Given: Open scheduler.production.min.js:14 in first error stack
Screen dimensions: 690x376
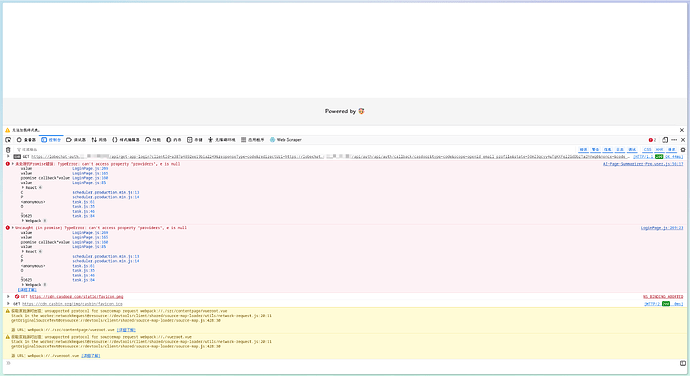Looking at the screenshot, I should click(106, 197).
